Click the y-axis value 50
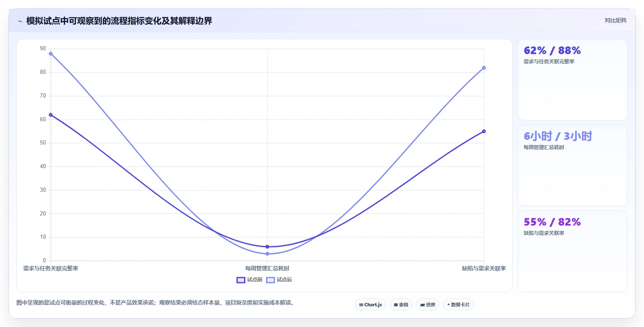This screenshot has width=644, height=327. click(43, 143)
